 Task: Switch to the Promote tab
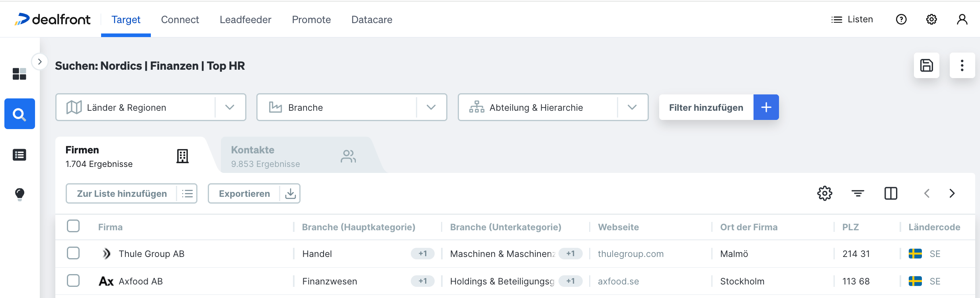311,20
